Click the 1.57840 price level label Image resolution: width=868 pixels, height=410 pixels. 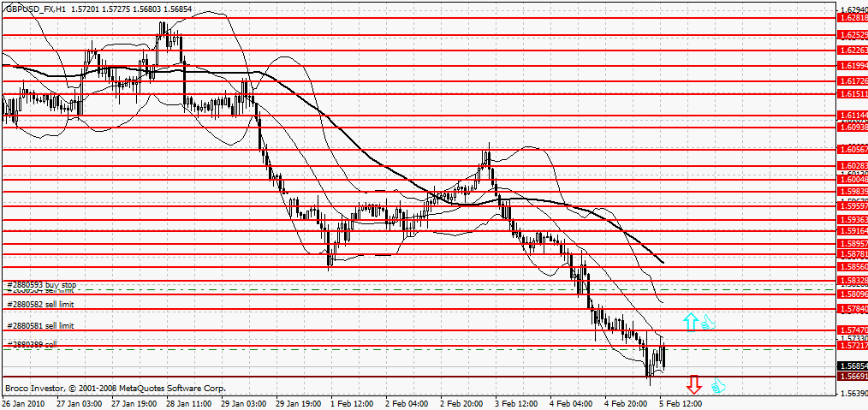tap(853, 309)
